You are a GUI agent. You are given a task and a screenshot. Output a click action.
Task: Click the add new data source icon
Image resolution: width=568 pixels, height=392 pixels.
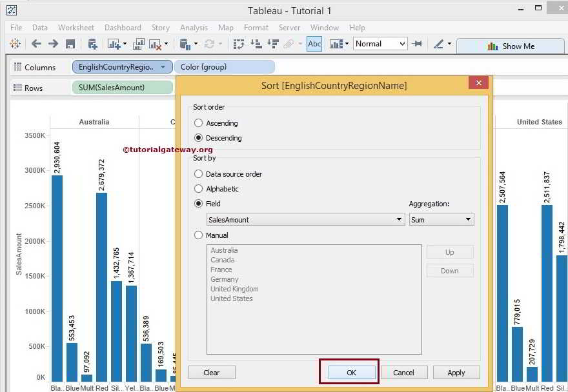point(92,44)
